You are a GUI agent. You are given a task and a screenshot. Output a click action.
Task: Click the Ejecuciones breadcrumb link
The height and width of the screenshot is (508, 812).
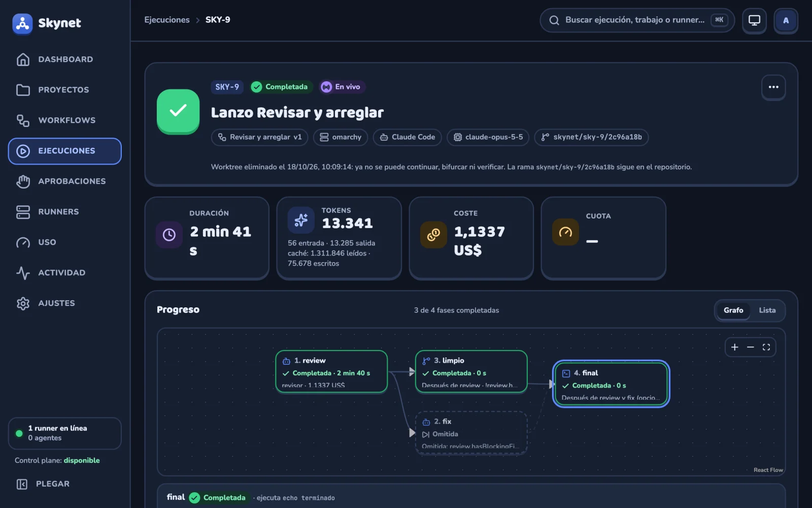167,20
